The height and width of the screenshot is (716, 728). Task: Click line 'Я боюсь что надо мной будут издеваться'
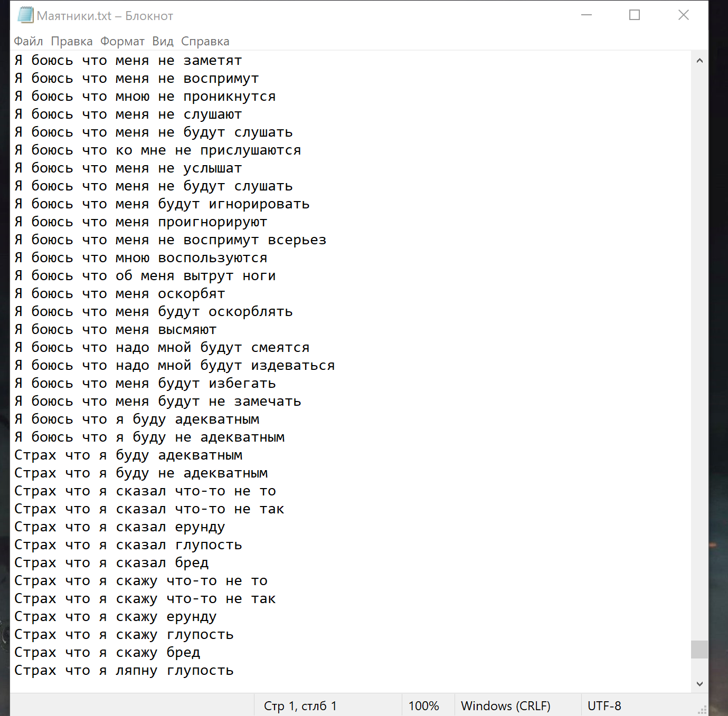(x=175, y=366)
